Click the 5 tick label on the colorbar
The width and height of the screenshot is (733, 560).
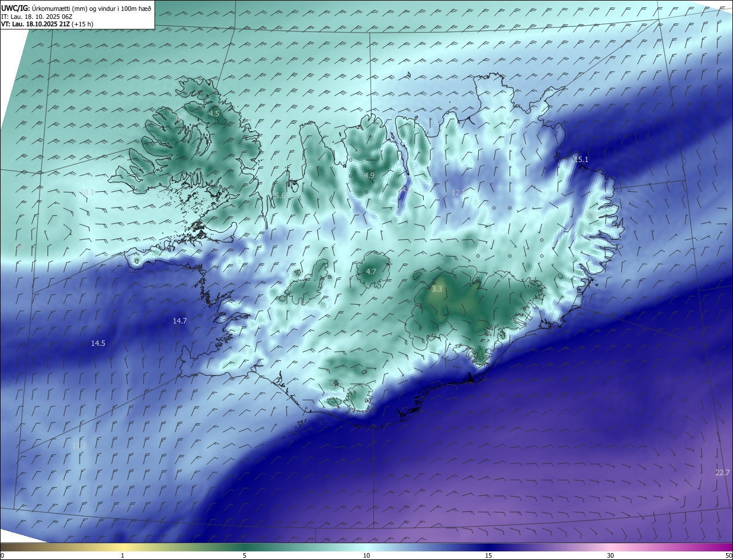[x=245, y=555]
